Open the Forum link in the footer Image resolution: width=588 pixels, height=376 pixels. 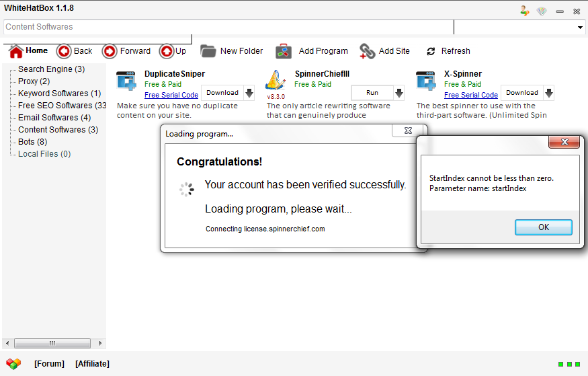[x=49, y=364]
